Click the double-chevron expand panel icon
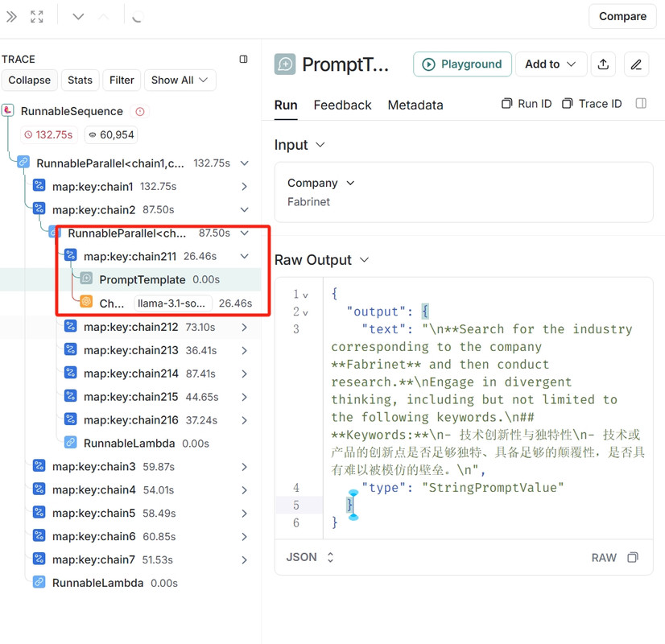 [11, 16]
